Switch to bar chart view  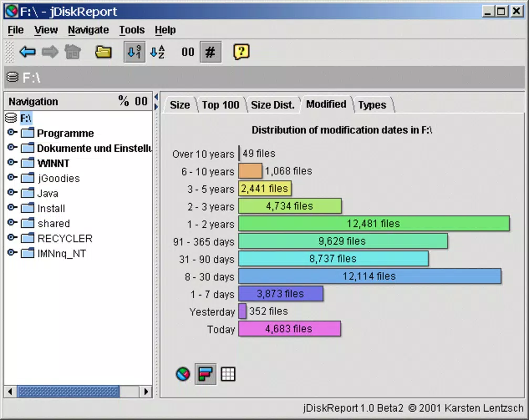[205, 374]
